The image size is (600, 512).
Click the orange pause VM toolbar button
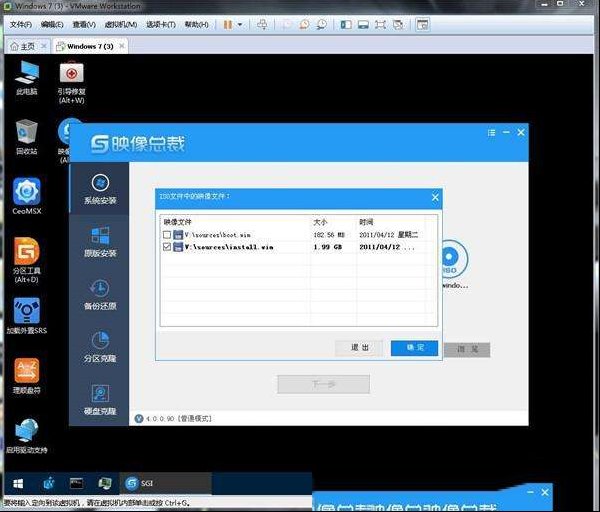[228, 25]
